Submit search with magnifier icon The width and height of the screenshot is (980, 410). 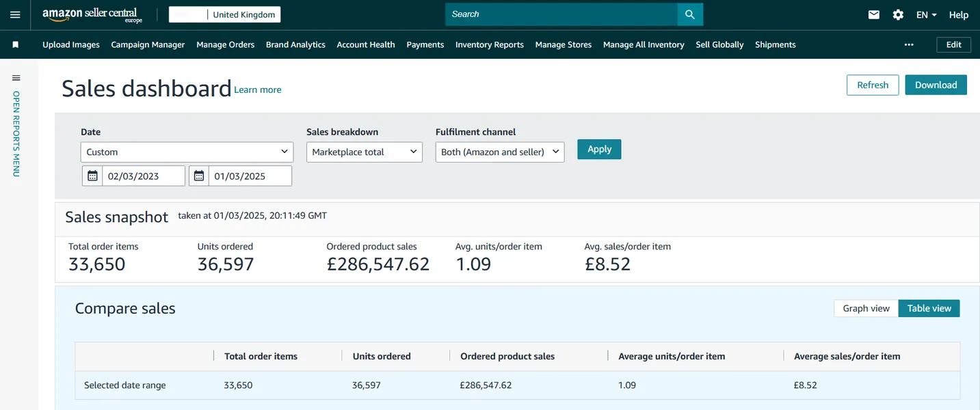pos(690,14)
